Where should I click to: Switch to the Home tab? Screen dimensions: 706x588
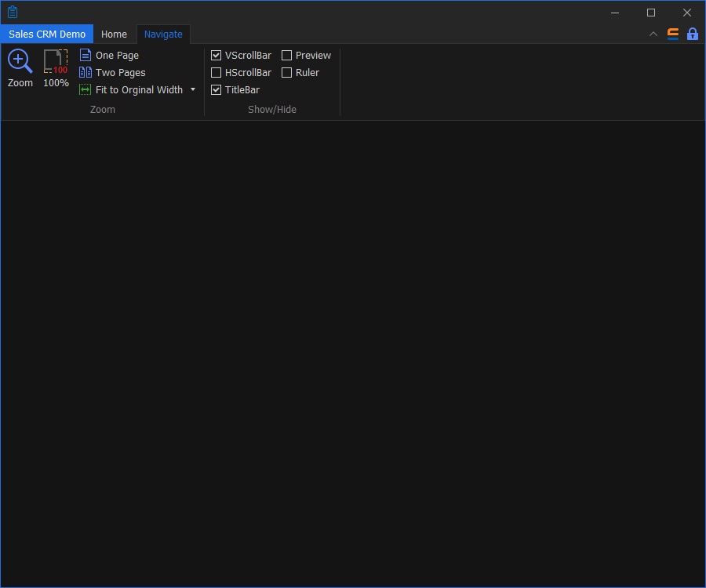click(114, 34)
